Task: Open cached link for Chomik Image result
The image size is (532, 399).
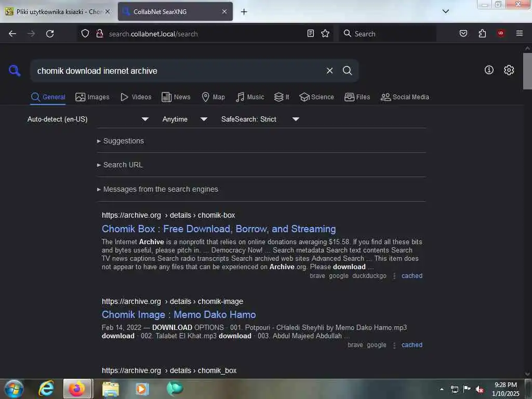Action: coord(412,345)
